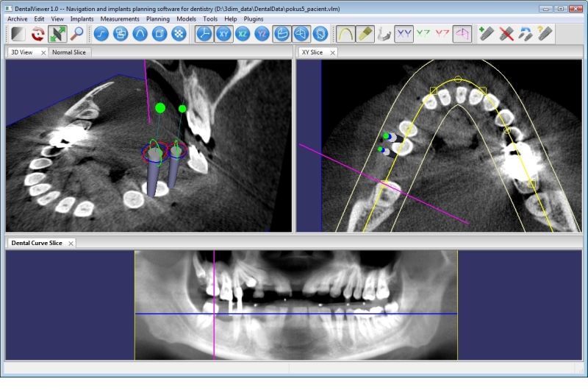Open the Measurements menu
This screenshot has height=390, width=588.
(x=120, y=19)
